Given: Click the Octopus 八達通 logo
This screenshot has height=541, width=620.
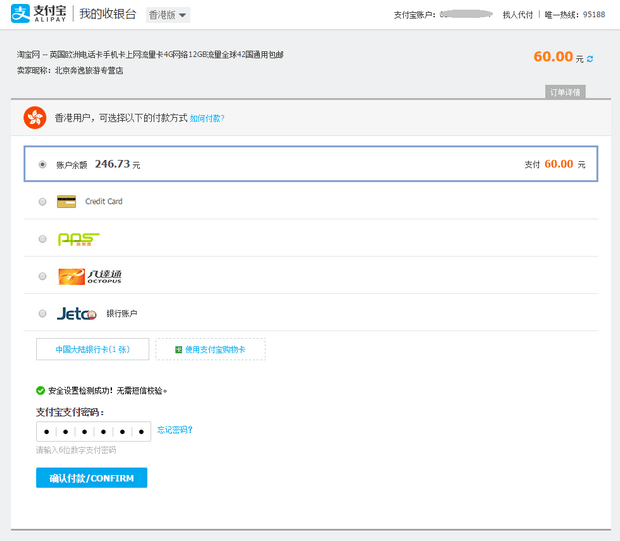Looking at the screenshot, I should tap(90, 276).
